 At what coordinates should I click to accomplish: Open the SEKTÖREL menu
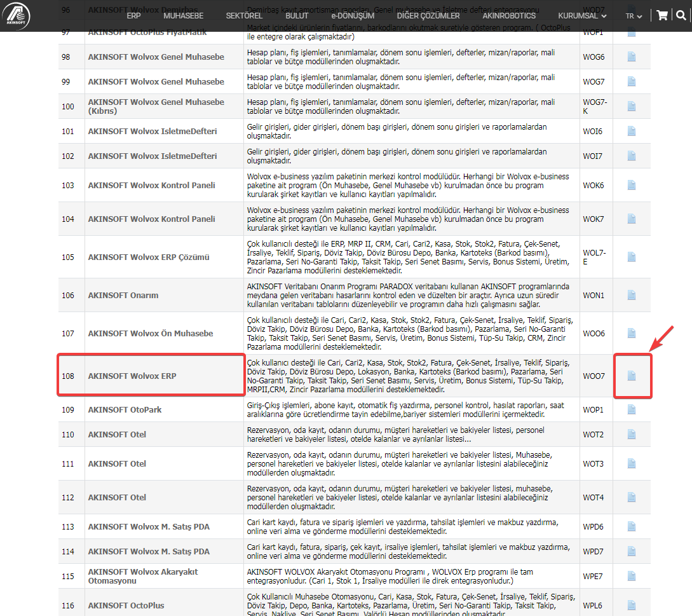tap(244, 16)
